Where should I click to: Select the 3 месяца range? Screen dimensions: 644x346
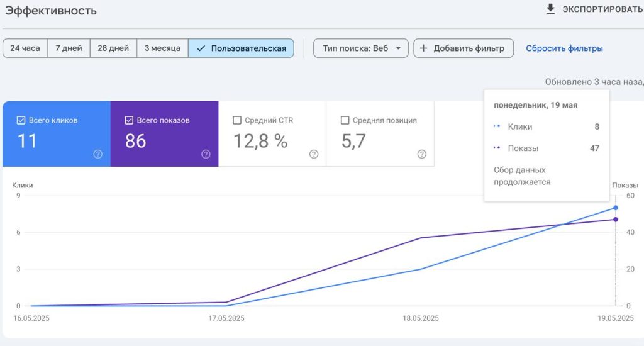[x=163, y=48]
